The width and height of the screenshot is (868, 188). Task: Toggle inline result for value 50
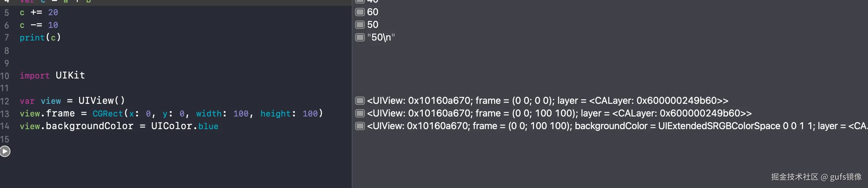click(360, 25)
